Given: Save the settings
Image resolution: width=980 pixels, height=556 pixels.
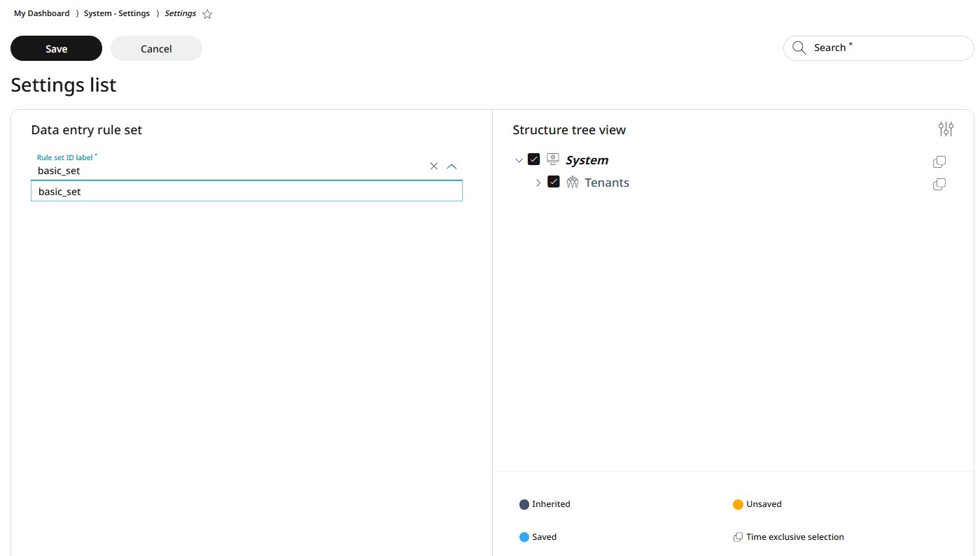Looking at the screenshot, I should (56, 48).
